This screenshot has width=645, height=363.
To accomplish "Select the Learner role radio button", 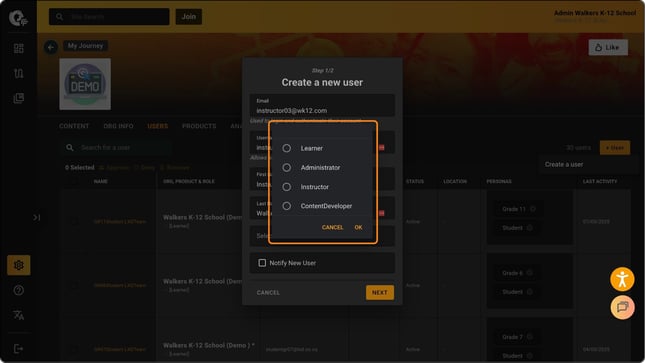I will 287,148.
